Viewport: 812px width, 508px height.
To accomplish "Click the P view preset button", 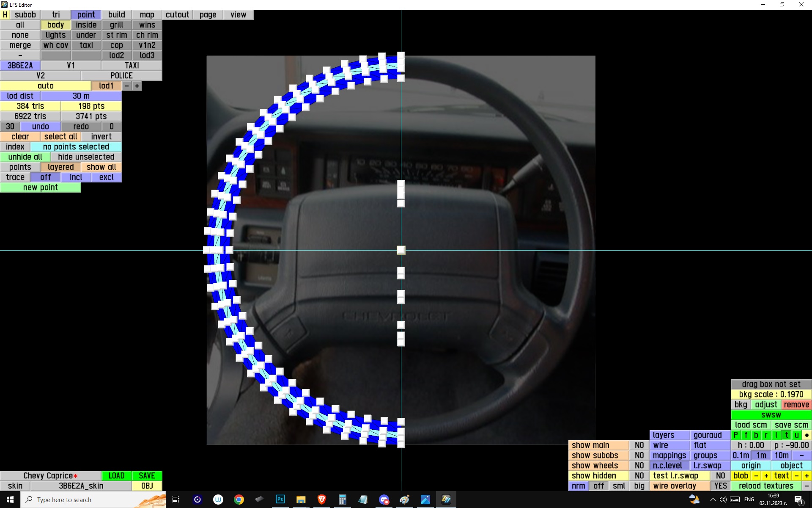I will 735,435.
